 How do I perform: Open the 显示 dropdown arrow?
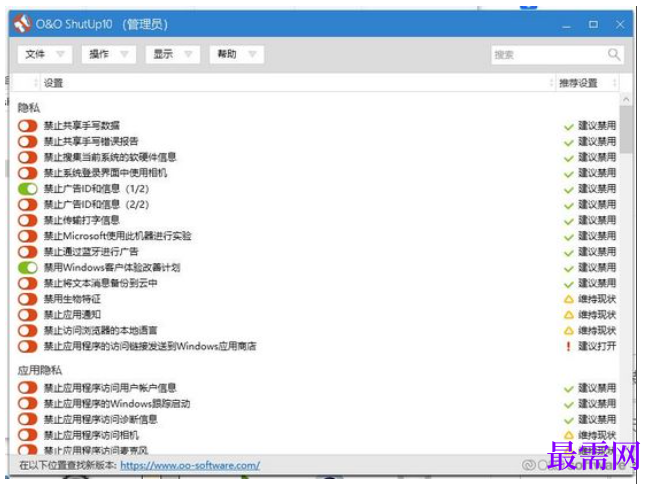(188, 54)
